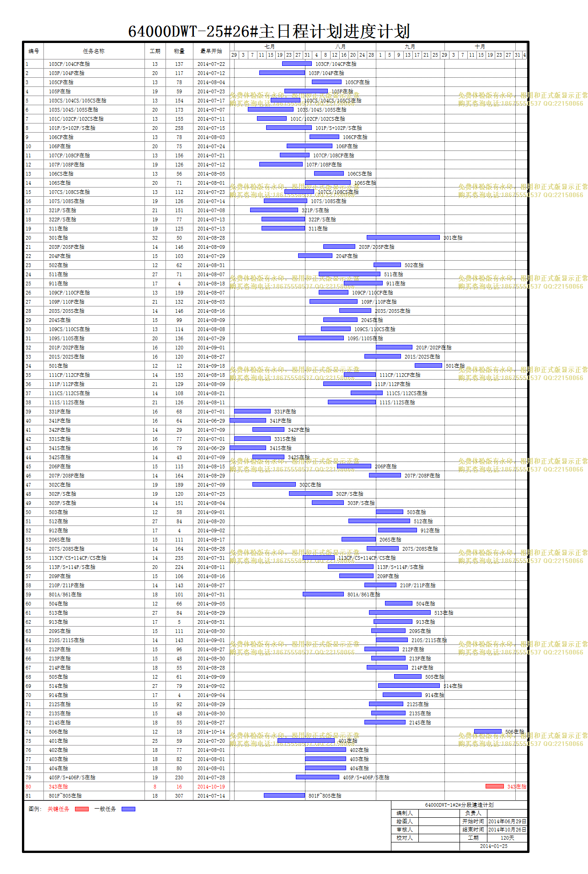This screenshot has width=588, height=874.
Task: Click the 审核人 label in title block
Action: [x=405, y=830]
